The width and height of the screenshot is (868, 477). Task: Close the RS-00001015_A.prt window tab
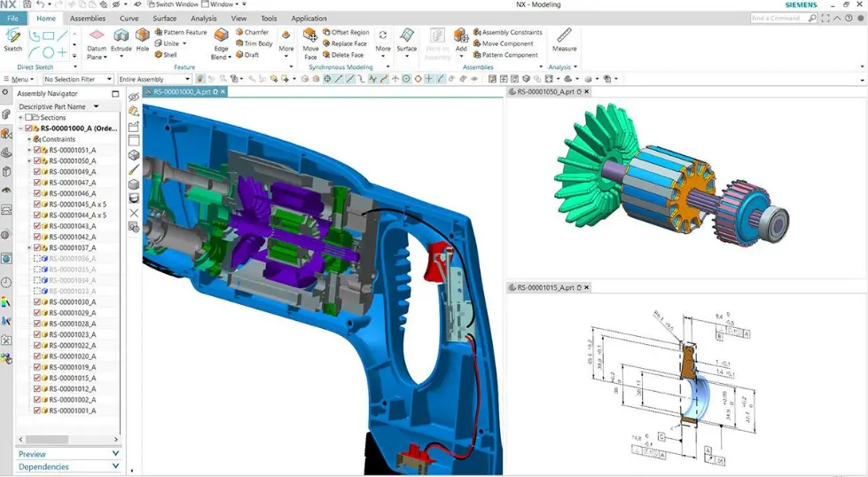click(x=587, y=288)
